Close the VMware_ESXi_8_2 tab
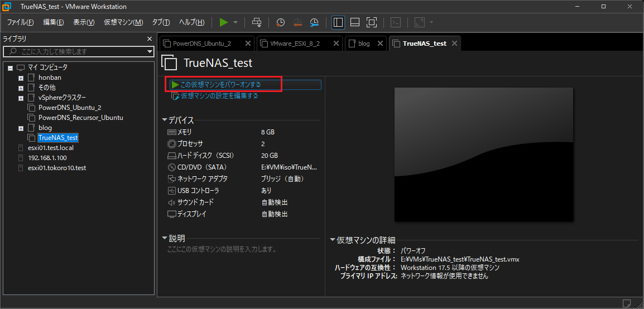 (337, 44)
